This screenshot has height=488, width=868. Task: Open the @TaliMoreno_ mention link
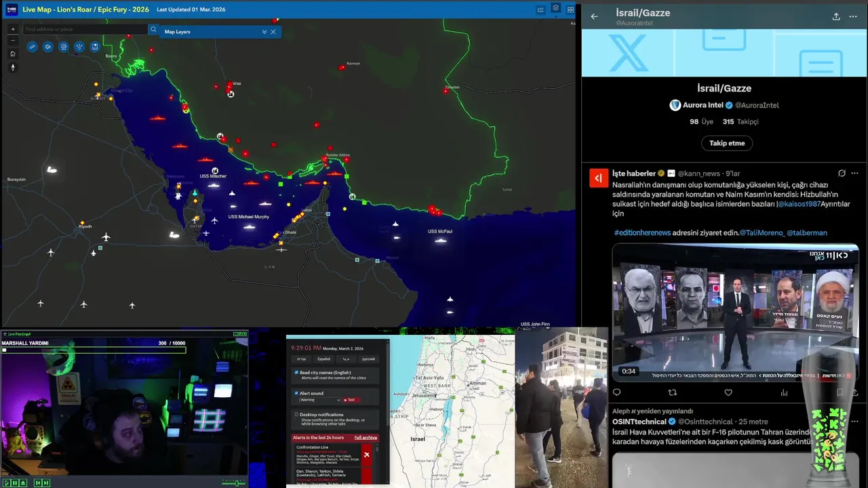pyautogui.click(x=762, y=232)
